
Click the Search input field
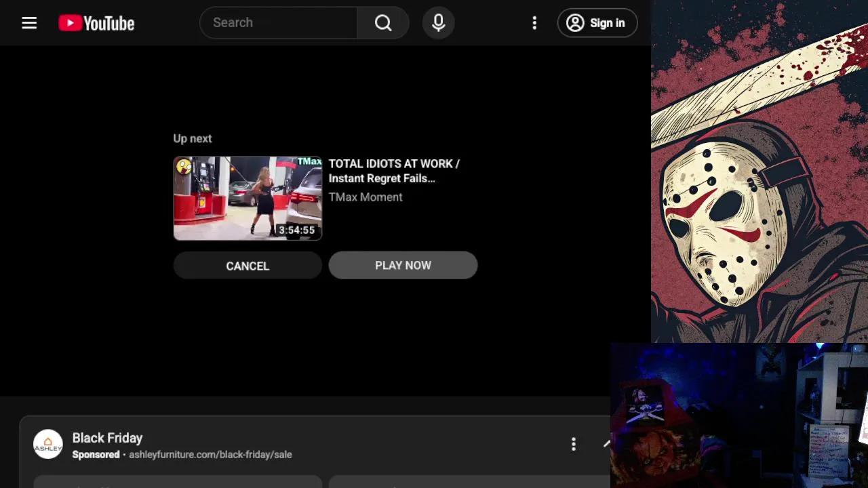pyautogui.click(x=279, y=22)
